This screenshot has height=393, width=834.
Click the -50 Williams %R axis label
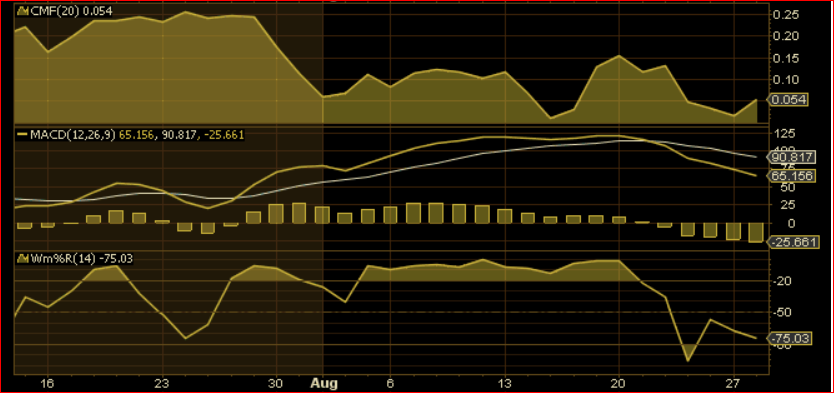tap(781, 312)
